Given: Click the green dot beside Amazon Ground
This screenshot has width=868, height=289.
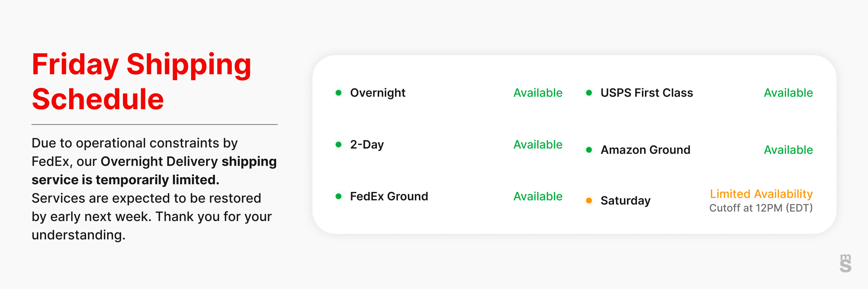Looking at the screenshot, I should point(589,150).
